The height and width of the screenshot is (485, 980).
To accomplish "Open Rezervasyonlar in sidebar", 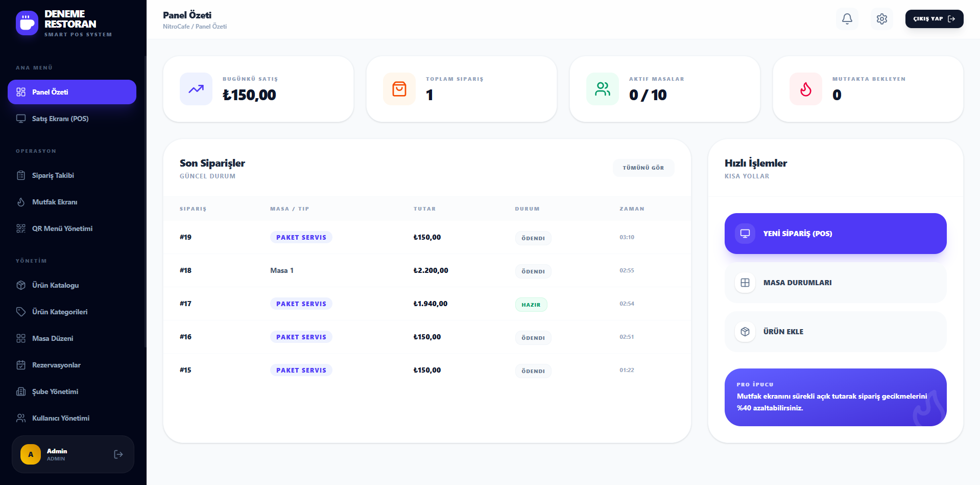I will click(56, 365).
